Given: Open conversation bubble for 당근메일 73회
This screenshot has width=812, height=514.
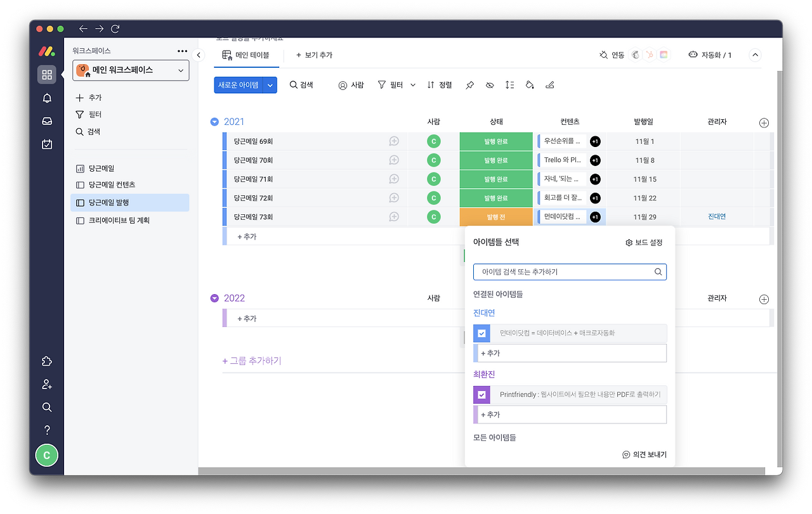Looking at the screenshot, I should click(394, 217).
